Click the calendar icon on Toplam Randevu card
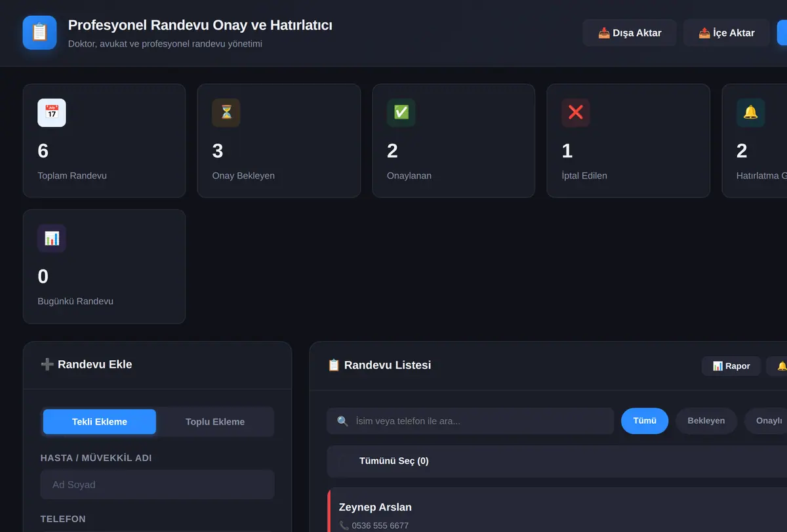787x532 pixels. [52, 113]
